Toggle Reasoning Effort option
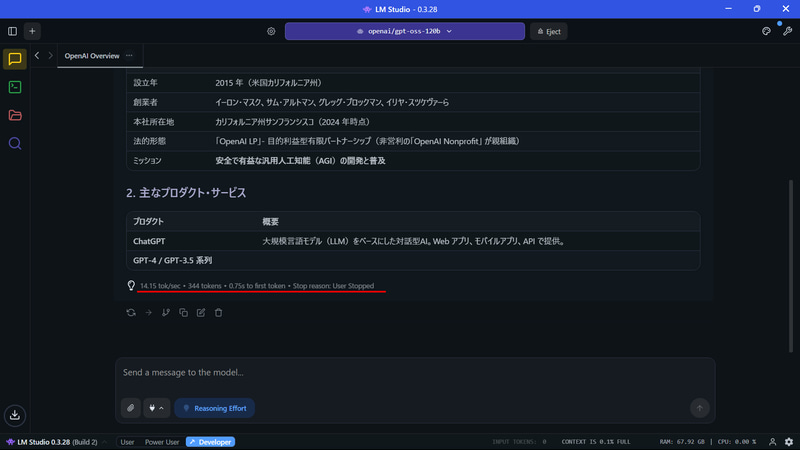This screenshot has height=450, width=800. click(x=215, y=408)
